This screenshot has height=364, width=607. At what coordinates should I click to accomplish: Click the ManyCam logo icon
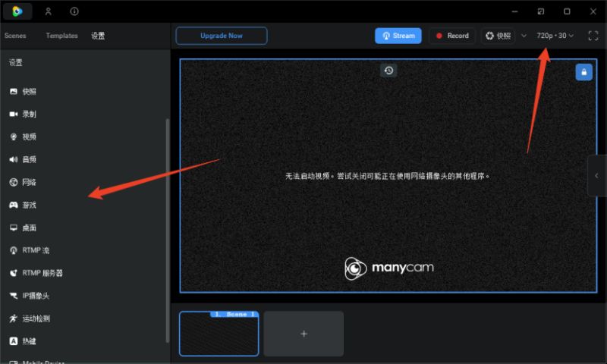point(17,11)
